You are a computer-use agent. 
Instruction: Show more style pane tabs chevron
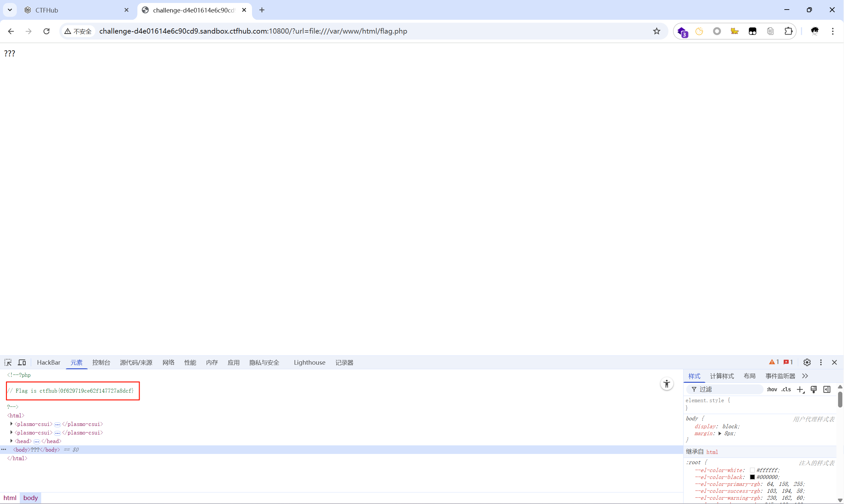coord(805,376)
